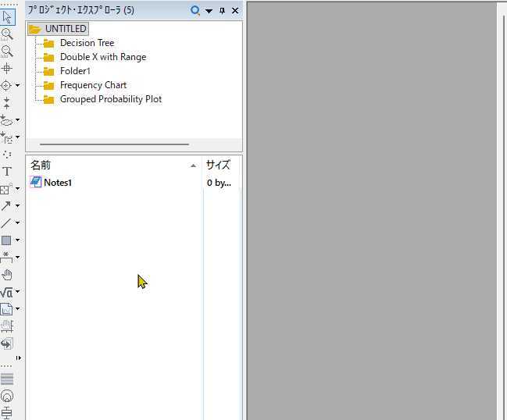Open the Frequency Chart folder
The width and height of the screenshot is (507, 420).
[x=93, y=85]
